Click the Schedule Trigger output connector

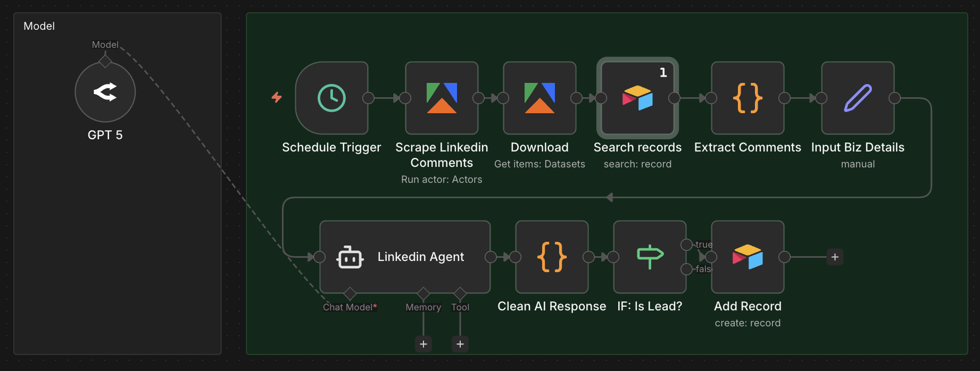tap(368, 98)
